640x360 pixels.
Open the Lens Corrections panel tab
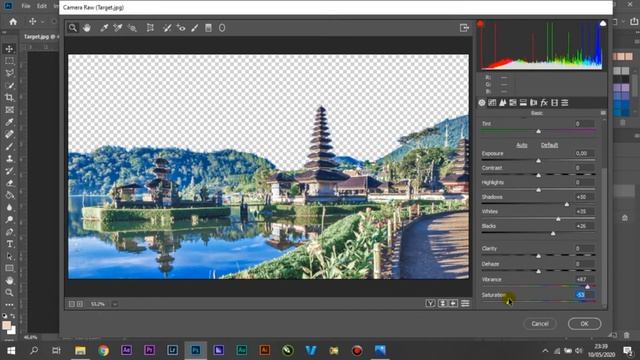(533, 103)
